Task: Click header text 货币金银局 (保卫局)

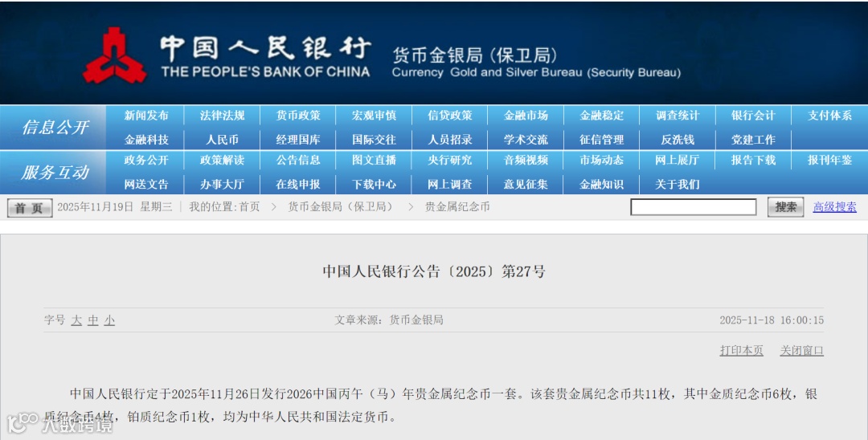Action: point(474,55)
